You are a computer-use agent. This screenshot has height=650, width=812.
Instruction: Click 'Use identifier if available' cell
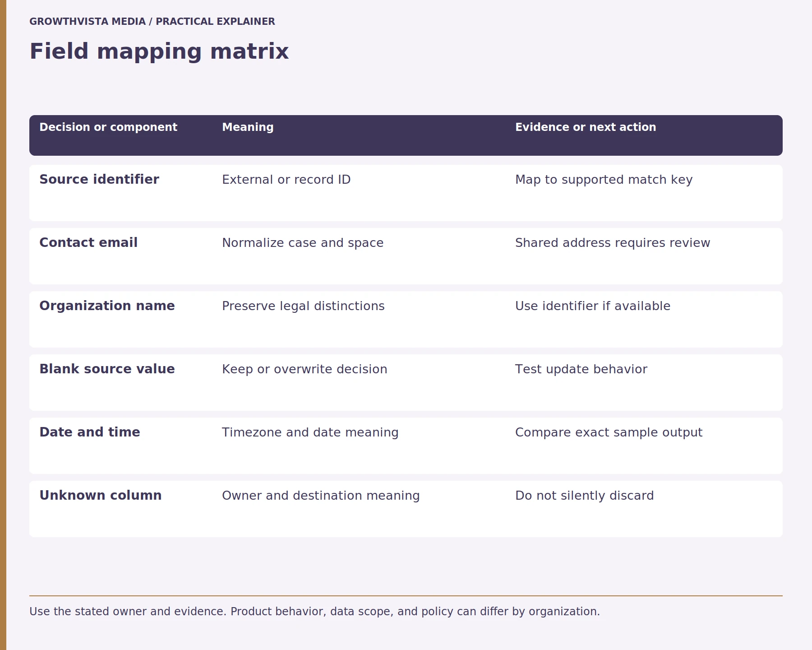point(593,306)
